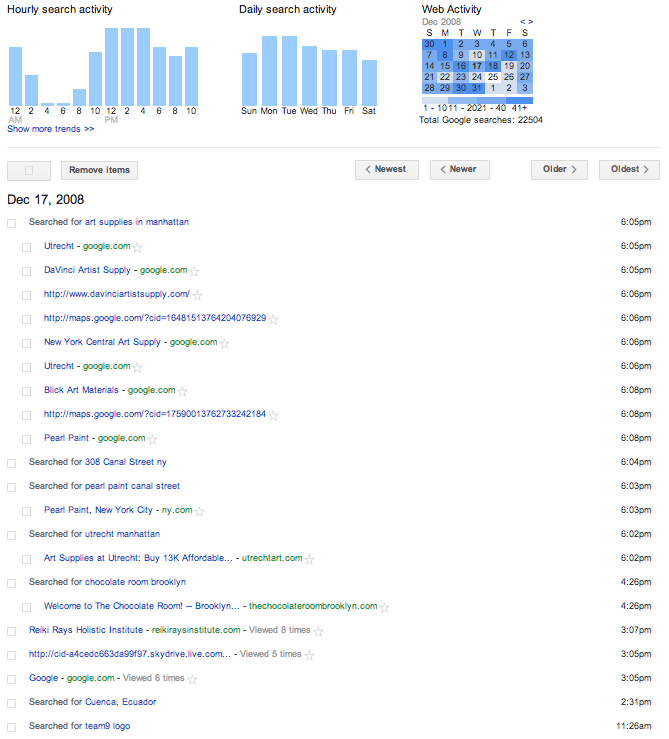Open the Blick Art Materials link
This screenshot has width=669, height=739.
(81, 390)
